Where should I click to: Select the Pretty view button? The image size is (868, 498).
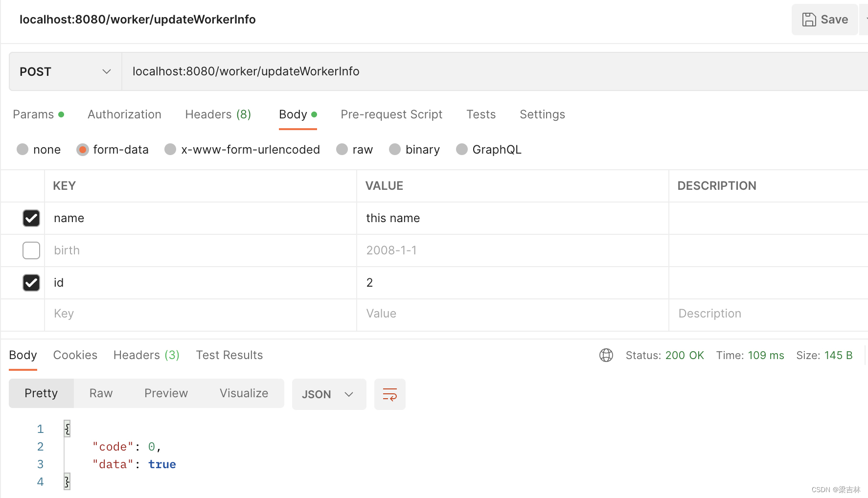[41, 393]
